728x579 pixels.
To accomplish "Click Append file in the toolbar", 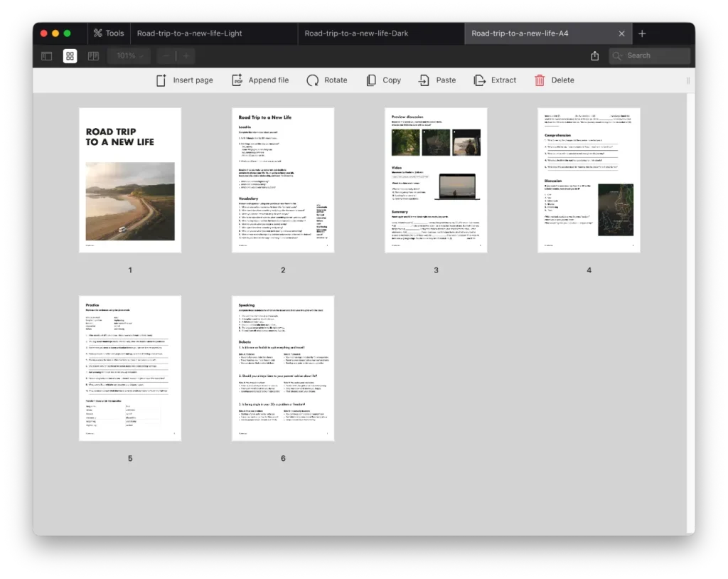I will (260, 80).
